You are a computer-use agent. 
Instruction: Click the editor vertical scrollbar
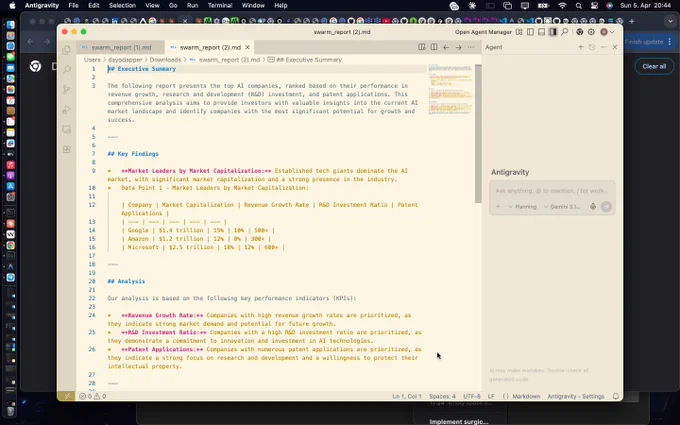tap(478, 134)
